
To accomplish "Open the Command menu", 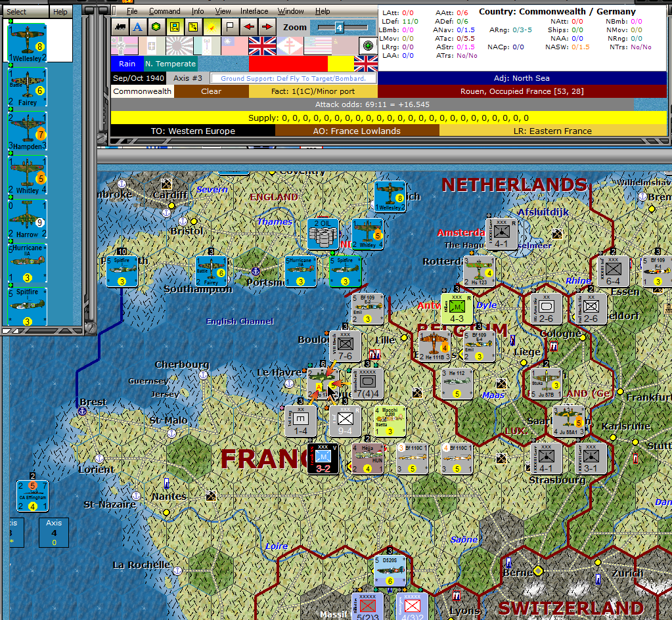I will pyautogui.click(x=165, y=11).
